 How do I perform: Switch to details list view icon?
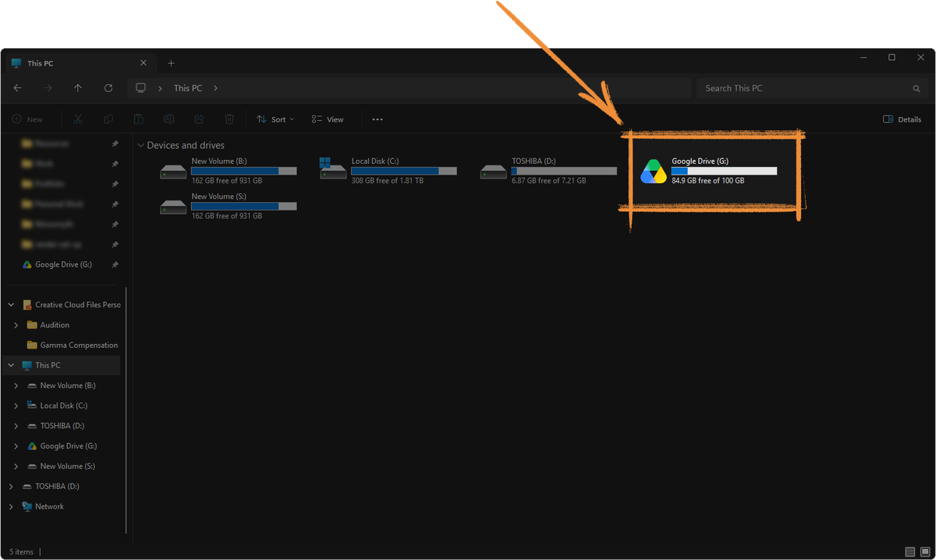tap(910, 551)
